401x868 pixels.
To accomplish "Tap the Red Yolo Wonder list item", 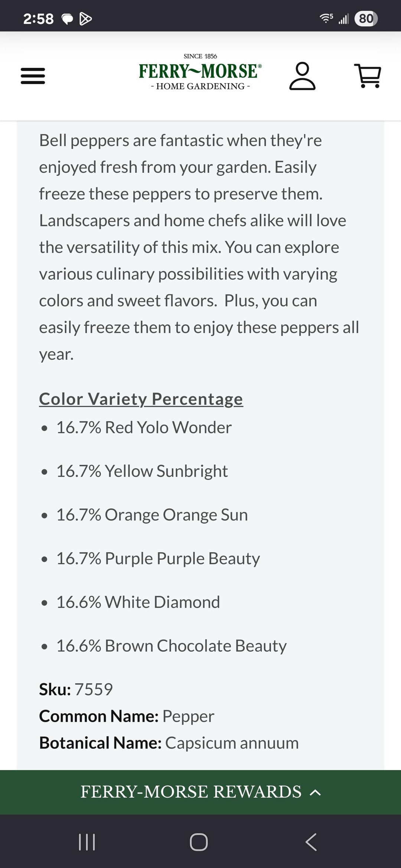I will pyautogui.click(x=144, y=427).
